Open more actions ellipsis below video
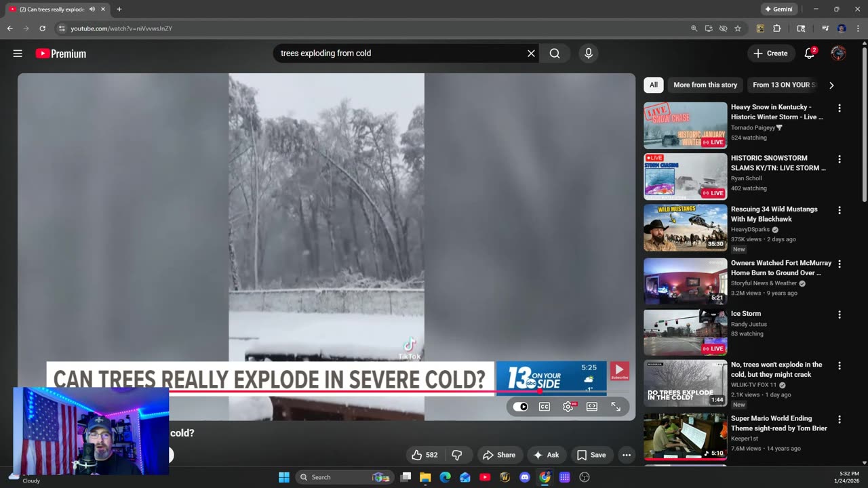868x488 pixels. 627,455
